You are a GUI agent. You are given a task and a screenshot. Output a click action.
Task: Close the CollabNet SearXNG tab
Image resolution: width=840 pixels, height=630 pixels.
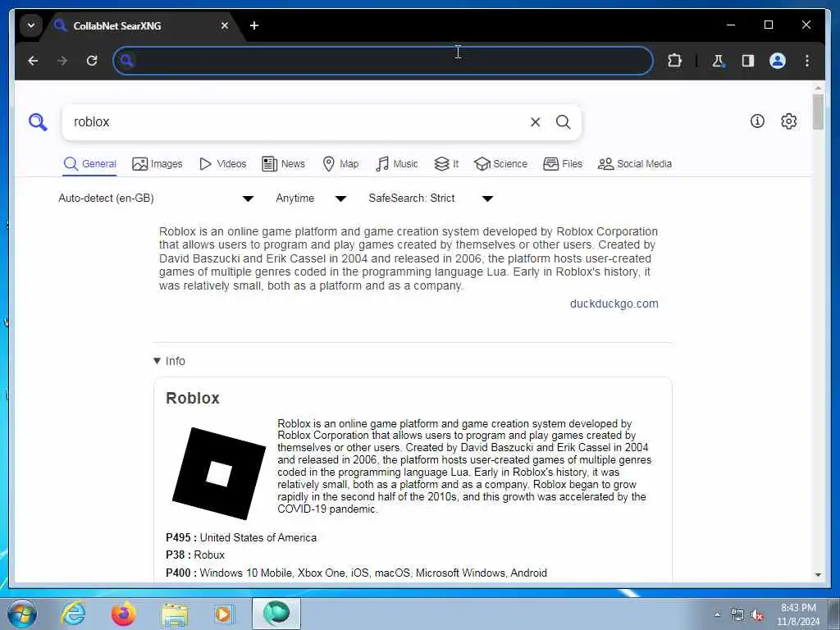(x=225, y=25)
